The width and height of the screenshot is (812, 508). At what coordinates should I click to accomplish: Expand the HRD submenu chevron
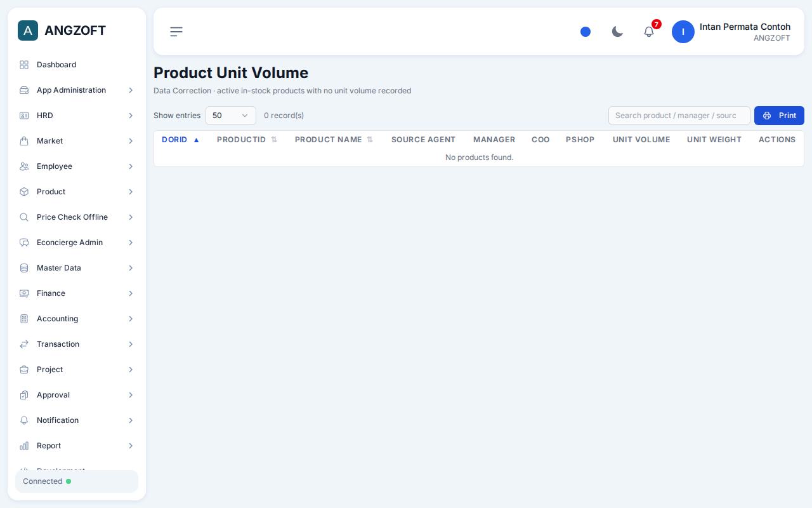pyautogui.click(x=131, y=116)
